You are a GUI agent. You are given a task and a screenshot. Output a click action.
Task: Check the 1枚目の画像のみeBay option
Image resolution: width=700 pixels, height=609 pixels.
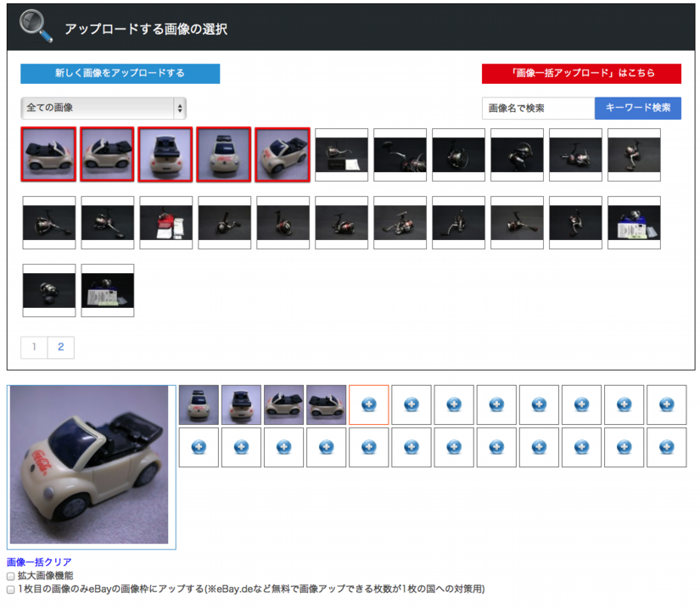pyautogui.click(x=11, y=589)
